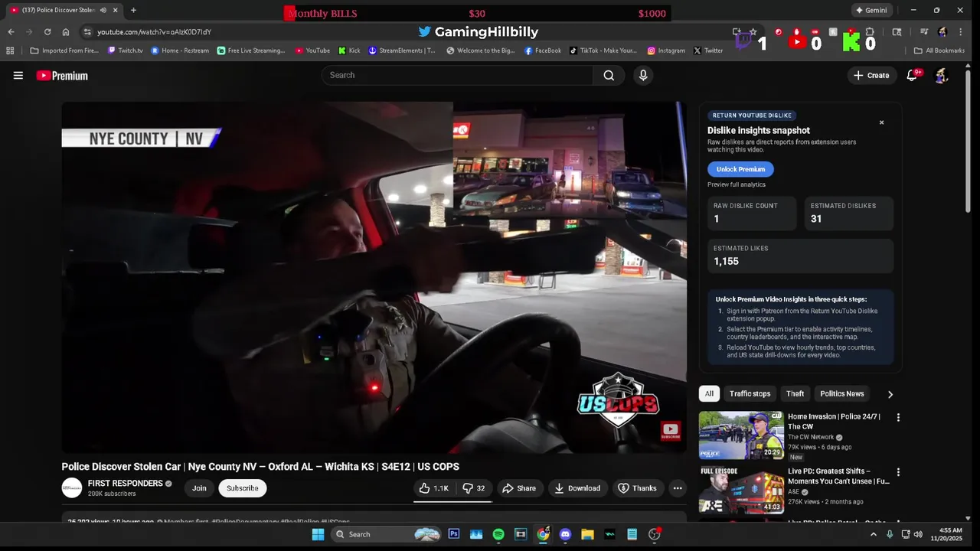Go back in Chrome

click(11, 32)
